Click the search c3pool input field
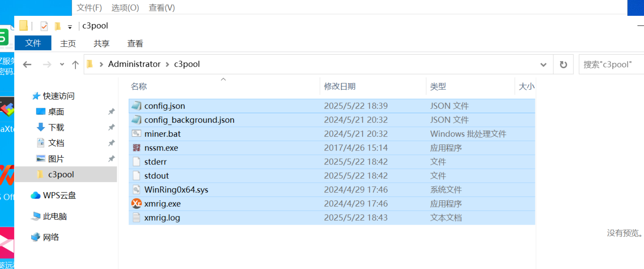This screenshot has height=269, width=644. click(611, 64)
